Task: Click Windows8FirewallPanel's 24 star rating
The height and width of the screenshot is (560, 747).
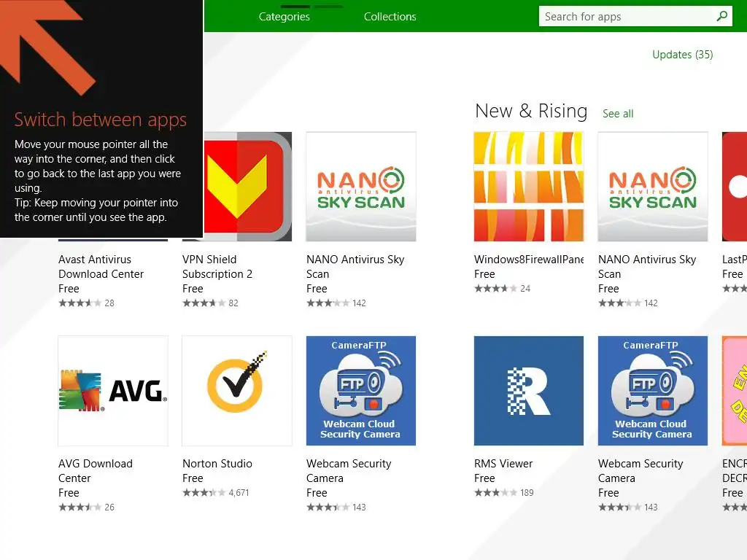Action: 502,289
